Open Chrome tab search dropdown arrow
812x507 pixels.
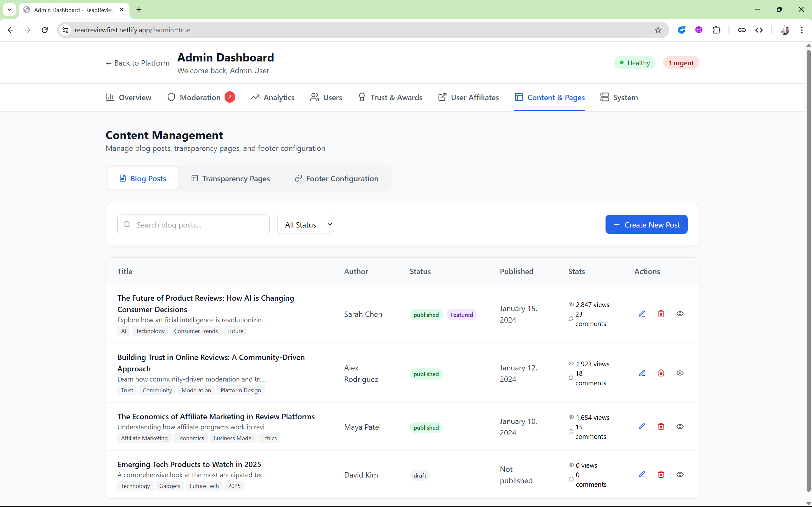click(10, 10)
